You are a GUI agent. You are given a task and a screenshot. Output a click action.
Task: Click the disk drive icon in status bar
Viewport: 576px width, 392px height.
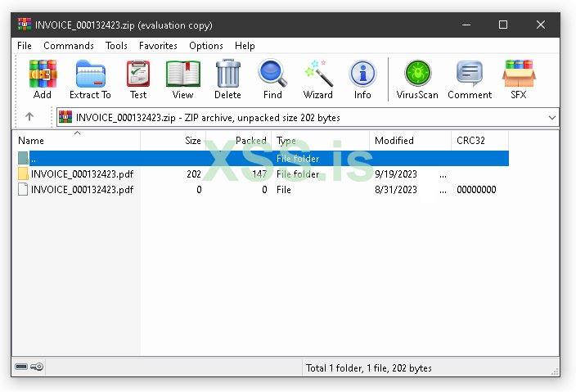21,367
